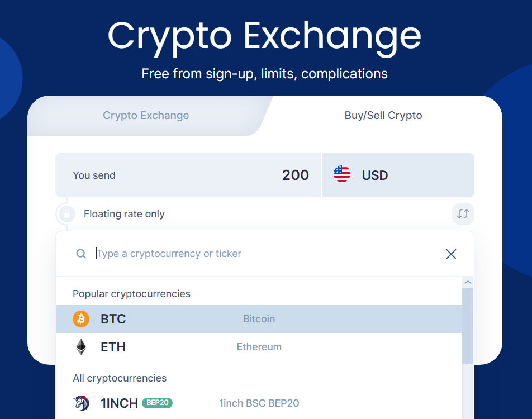Switch to the Crypto Exchange tab
This screenshot has height=419, width=532.
click(145, 115)
